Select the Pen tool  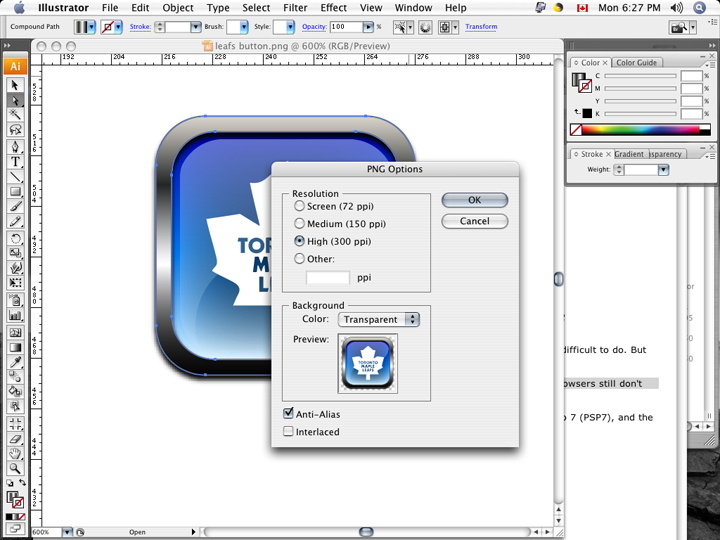[15, 146]
